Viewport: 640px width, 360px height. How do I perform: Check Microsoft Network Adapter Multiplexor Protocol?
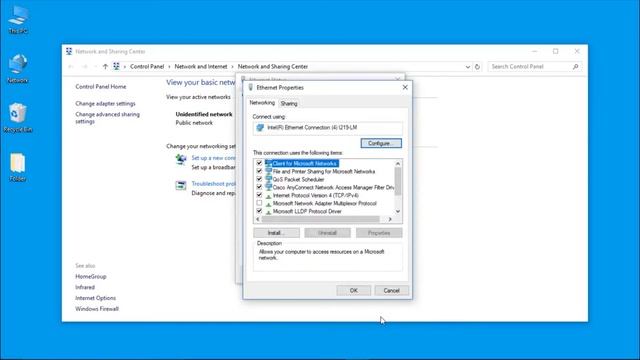pos(259,203)
